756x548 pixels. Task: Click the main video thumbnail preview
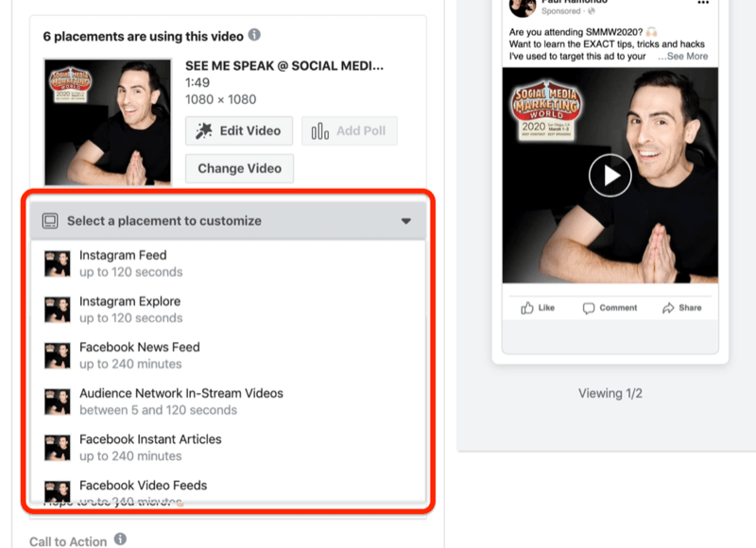pos(108,122)
